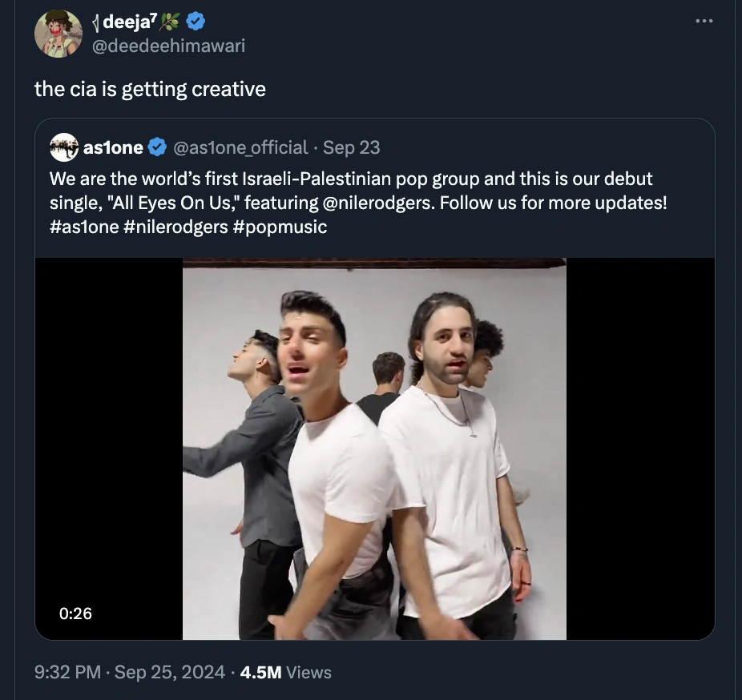Click the 4.5M Views count
The width and height of the screenshot is (742, 700).
click(285, 672)
